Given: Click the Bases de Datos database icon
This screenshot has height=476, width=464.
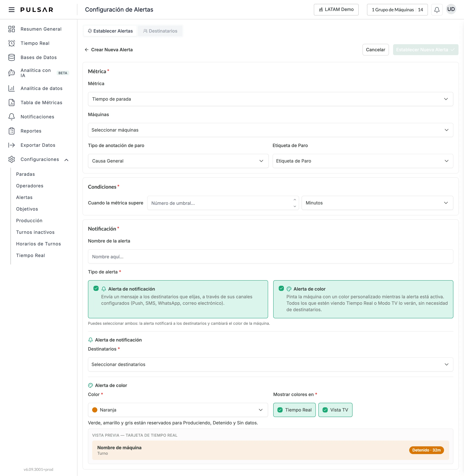Looking at the screenshot, I should (11, 57).
